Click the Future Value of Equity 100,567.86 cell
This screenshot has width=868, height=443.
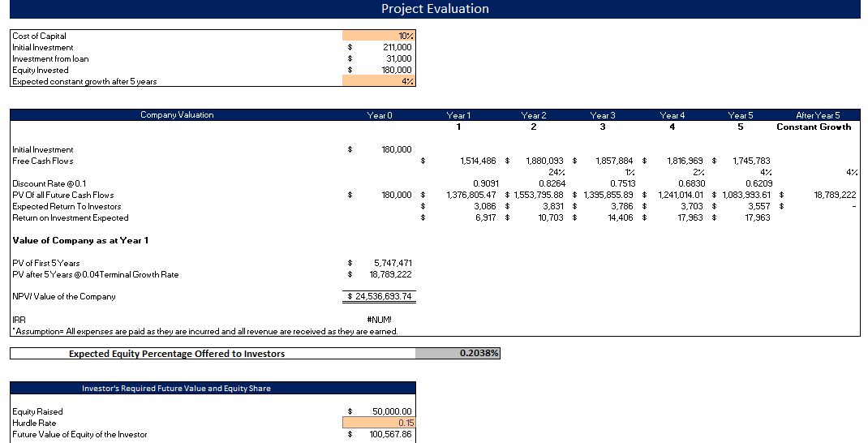click(391, 434)
